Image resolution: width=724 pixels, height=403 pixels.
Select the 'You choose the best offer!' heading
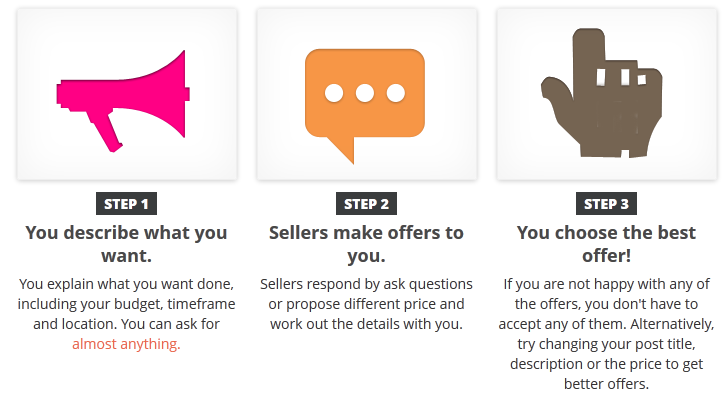click(606, 244)
